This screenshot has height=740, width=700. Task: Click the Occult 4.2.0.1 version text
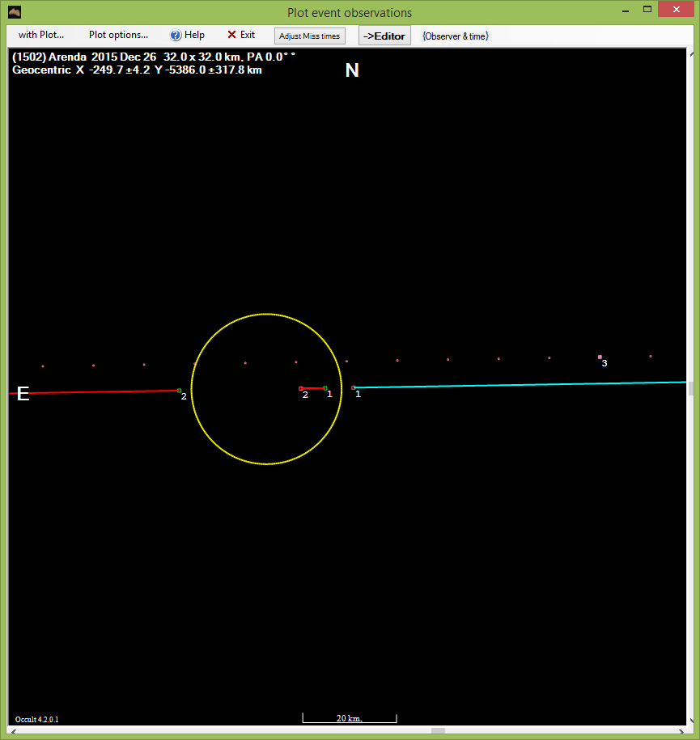(x=37, y=719)
